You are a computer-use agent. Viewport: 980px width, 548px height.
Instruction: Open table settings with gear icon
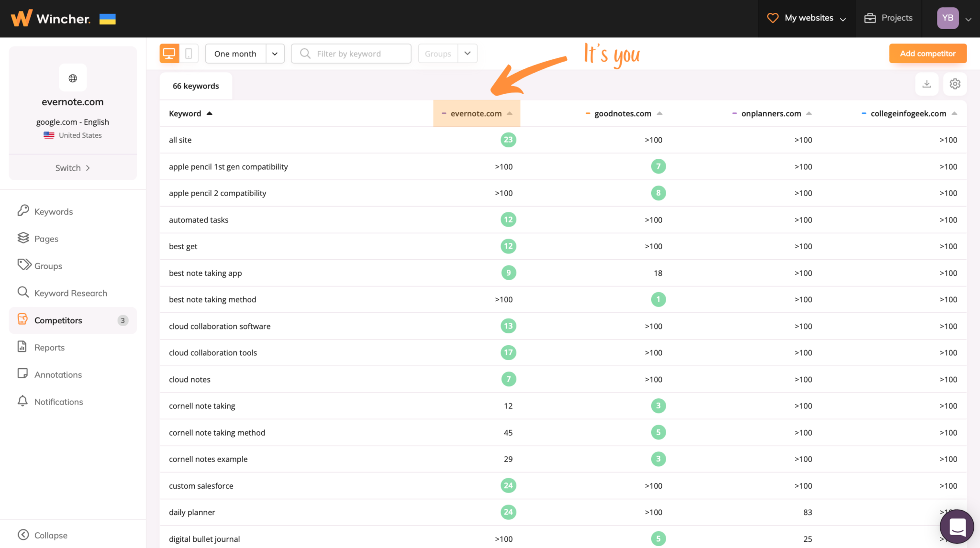[x=955, y=84]
